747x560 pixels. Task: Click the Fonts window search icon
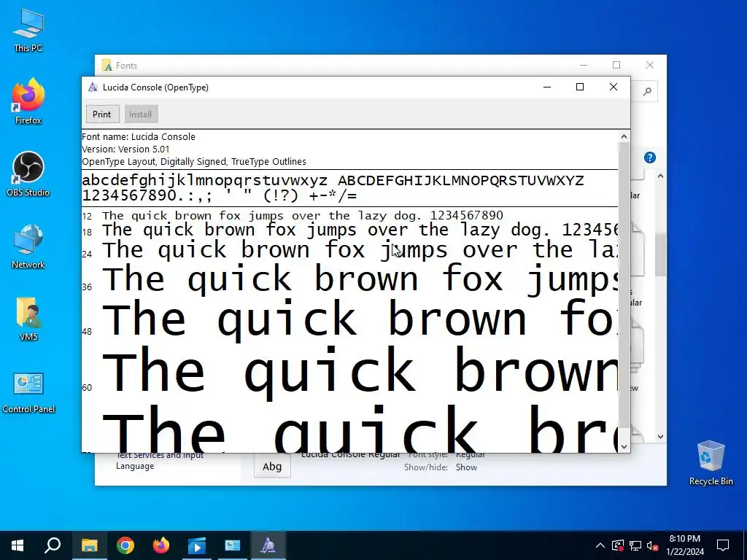click(x=647, y=91)
